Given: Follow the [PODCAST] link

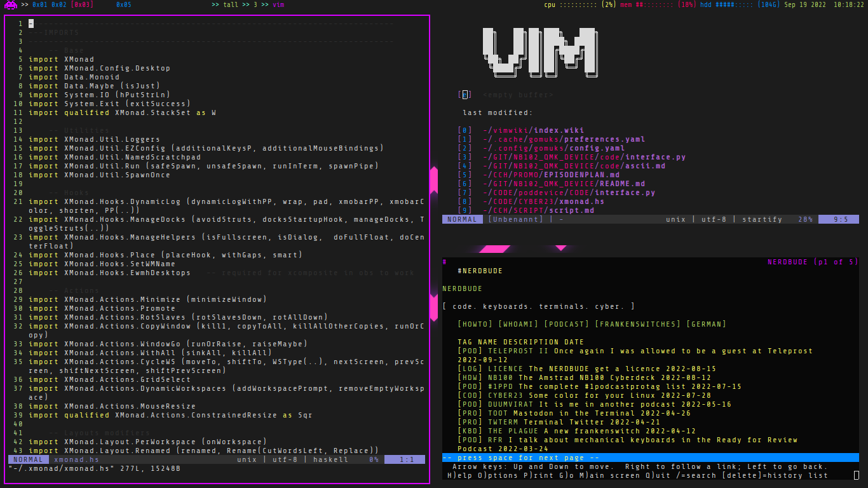Looking at the screenshot, I should pyautogui.click(x=567, y=324).
